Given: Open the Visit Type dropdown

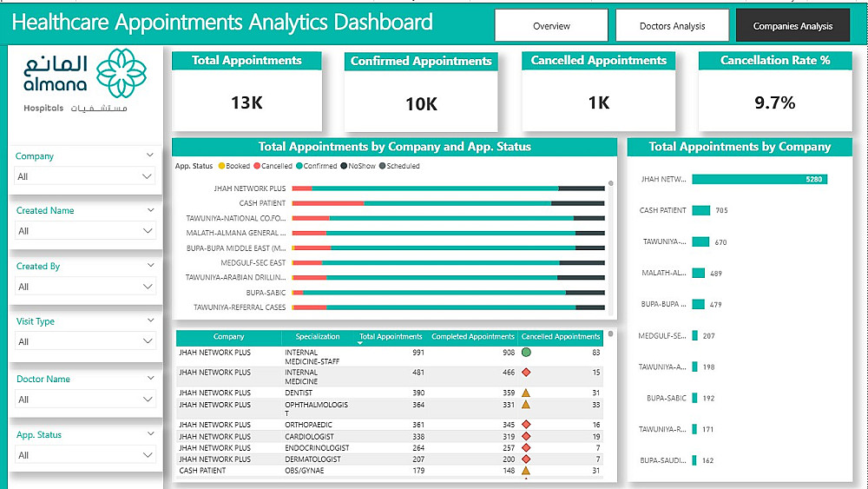Looking at the screenshot, I should coord(85,341).
